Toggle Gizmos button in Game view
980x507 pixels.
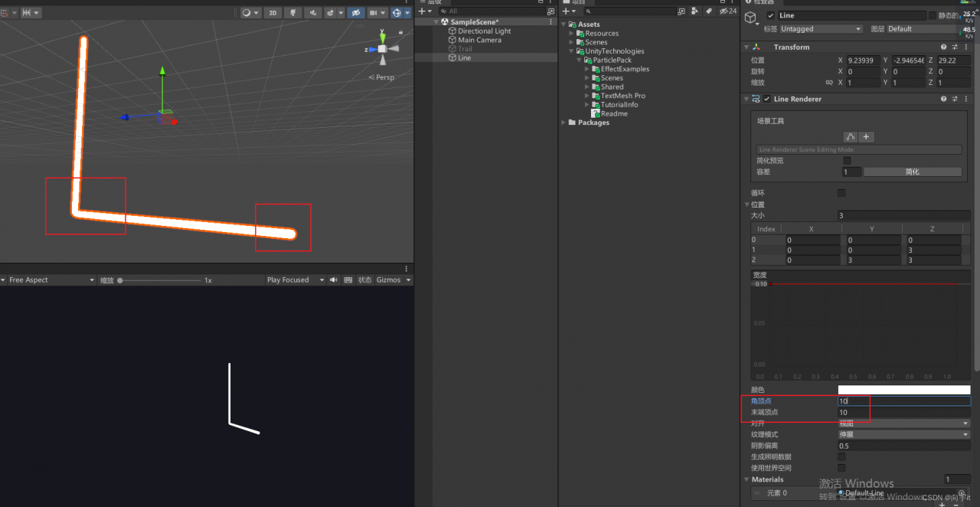coord(389,280)
